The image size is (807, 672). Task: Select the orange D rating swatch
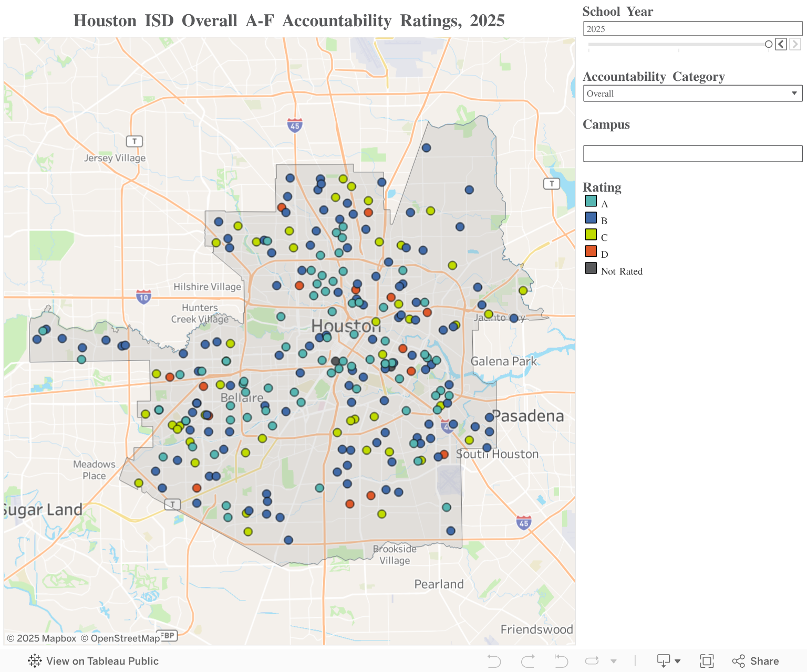(x=591, y=251)
